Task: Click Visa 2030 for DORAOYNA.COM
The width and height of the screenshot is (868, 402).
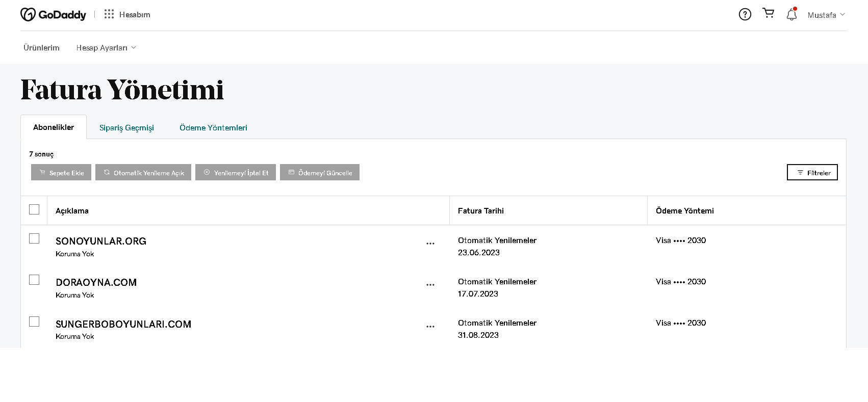Action: tap(681, 282)
